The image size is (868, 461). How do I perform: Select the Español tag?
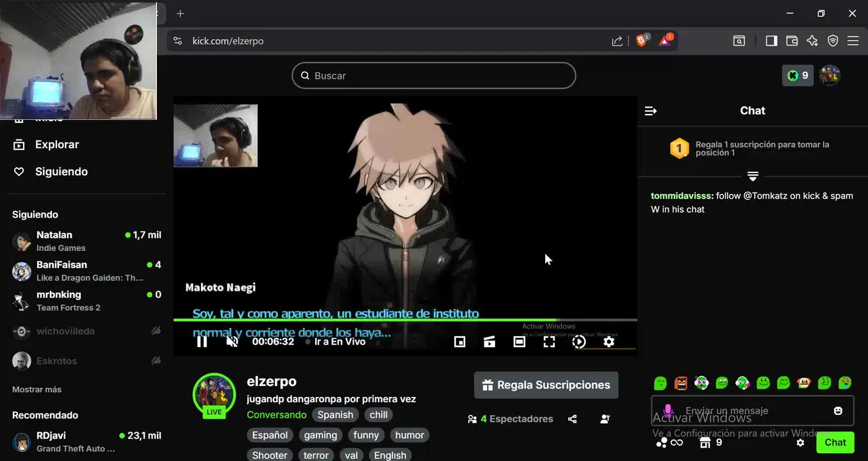tap(270, 435)
